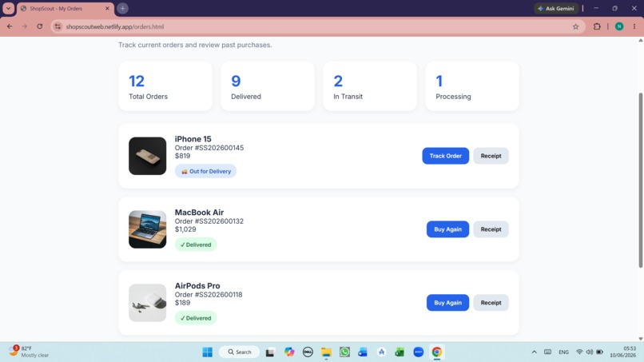Open WhatsApp from the taskbar
This screenshot has width=644, height=362.
click(x=344, y=352)
